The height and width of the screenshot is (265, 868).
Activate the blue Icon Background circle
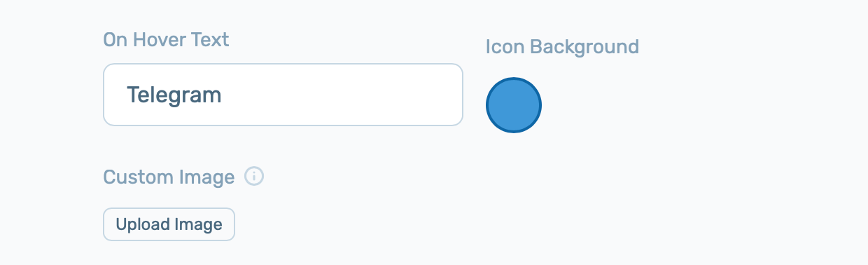pos(514,105)
